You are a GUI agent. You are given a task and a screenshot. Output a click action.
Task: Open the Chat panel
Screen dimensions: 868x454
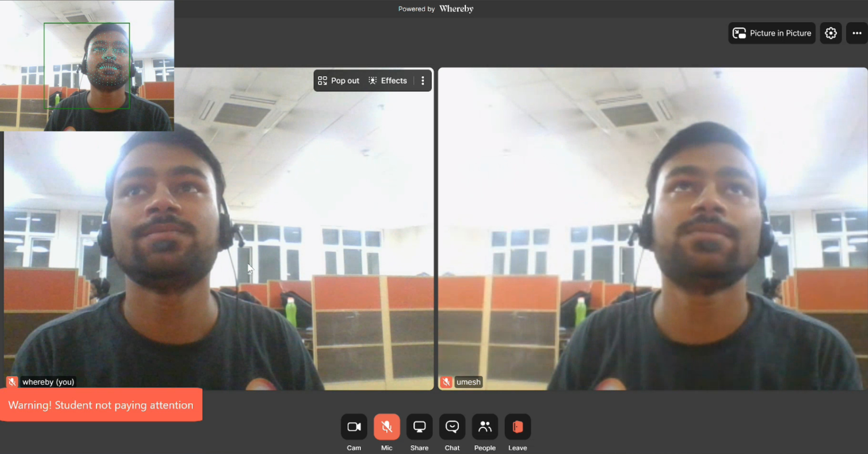(452, 427)
